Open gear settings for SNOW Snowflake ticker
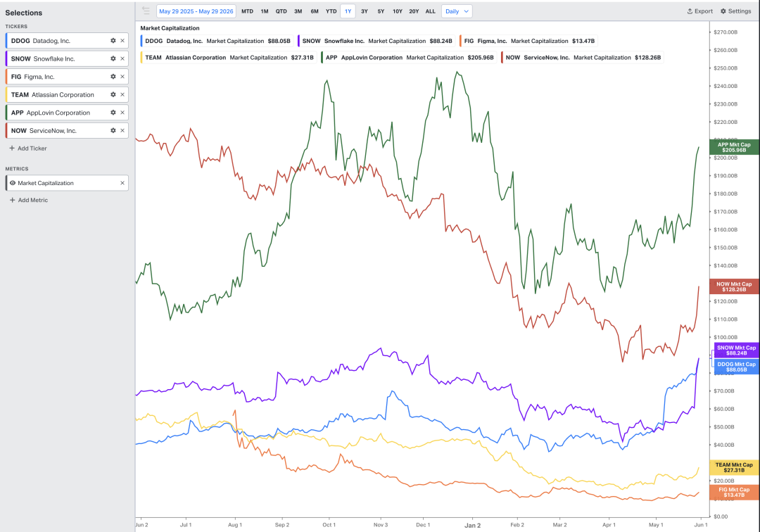The image size is (760, 532). click(113, 58)
